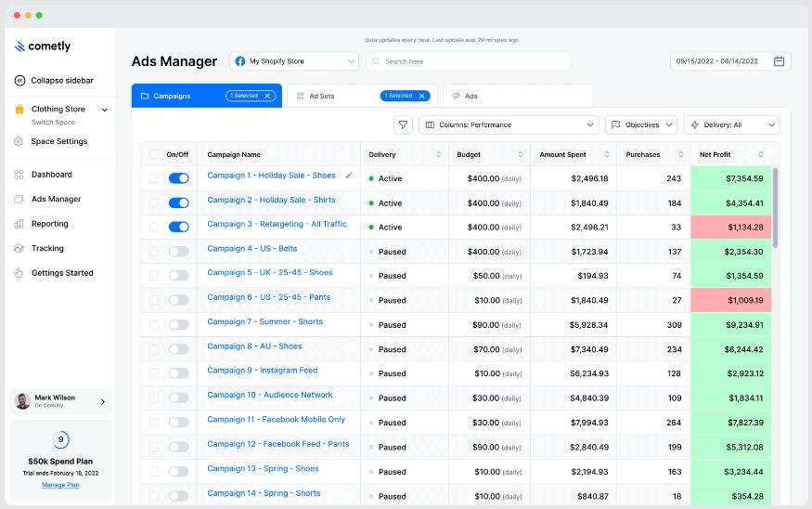Turn off Campaign 2 Holiday Sale Shirts toggle
The height and width of the screenshot is (509, 812).
tap(179, 202)
